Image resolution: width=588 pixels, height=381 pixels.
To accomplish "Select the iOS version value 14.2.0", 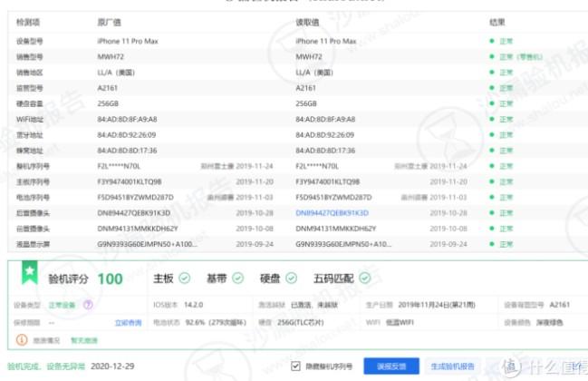I will (x=194, y=305).
